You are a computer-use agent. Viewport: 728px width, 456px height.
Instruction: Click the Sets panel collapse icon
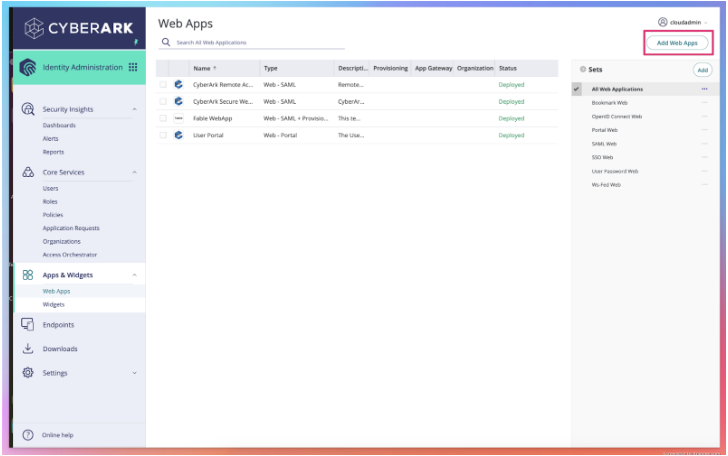point(583,69)
